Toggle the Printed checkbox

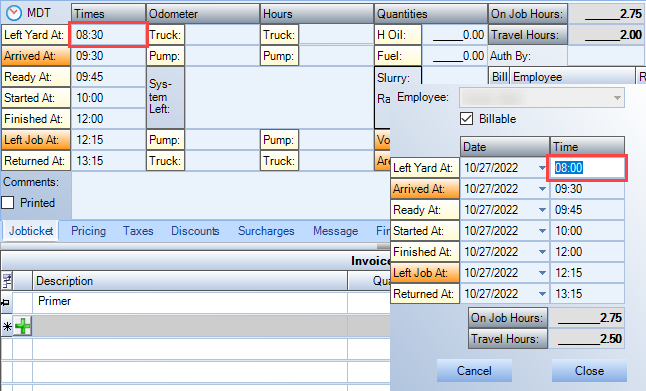click(x=8, y=203)
